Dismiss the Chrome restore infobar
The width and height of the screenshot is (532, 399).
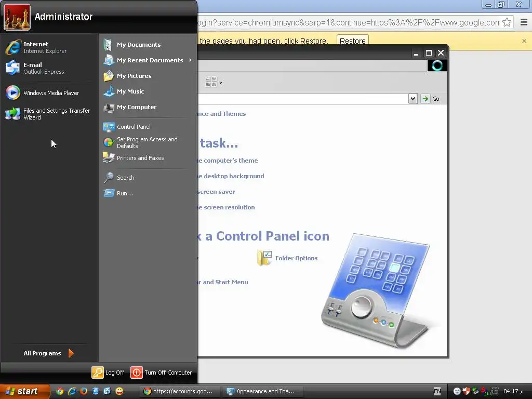coord(524,41)
